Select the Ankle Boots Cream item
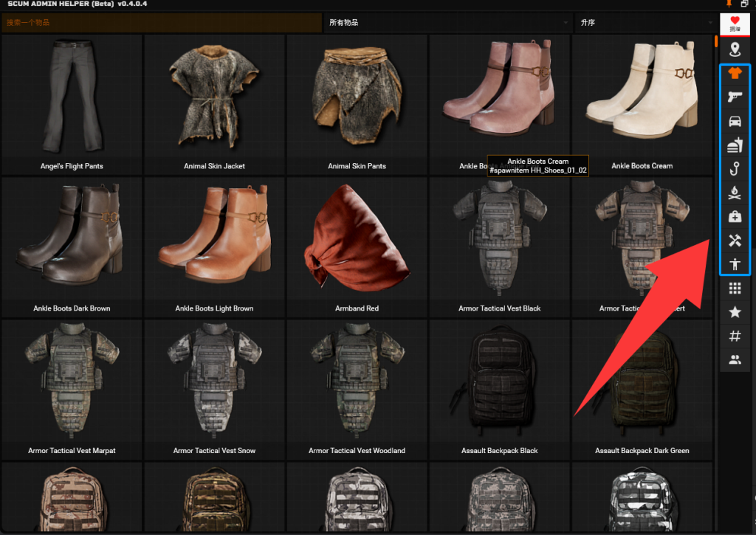Image resolution: width=756 pixels, height=535 pixels. coord(642,104)
